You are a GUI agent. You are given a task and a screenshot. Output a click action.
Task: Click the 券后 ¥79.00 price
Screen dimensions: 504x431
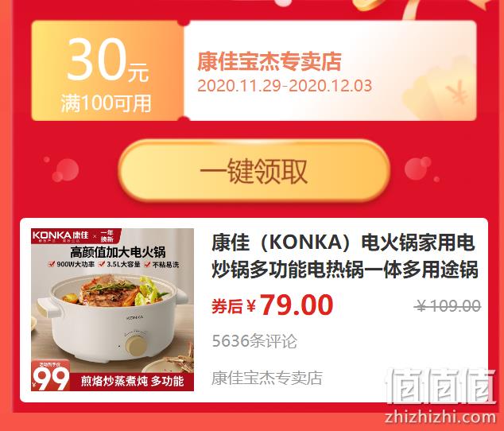click(272, 305)
